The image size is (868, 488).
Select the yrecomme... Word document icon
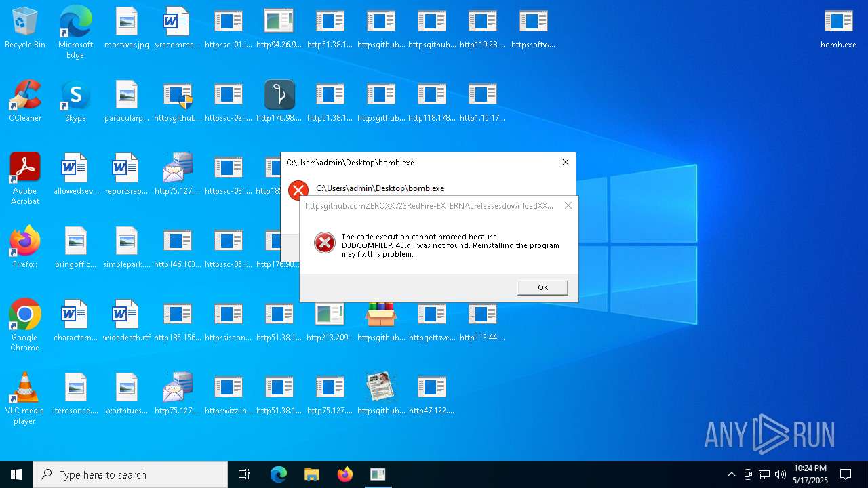pyautogui.click(x=178, y=28)
